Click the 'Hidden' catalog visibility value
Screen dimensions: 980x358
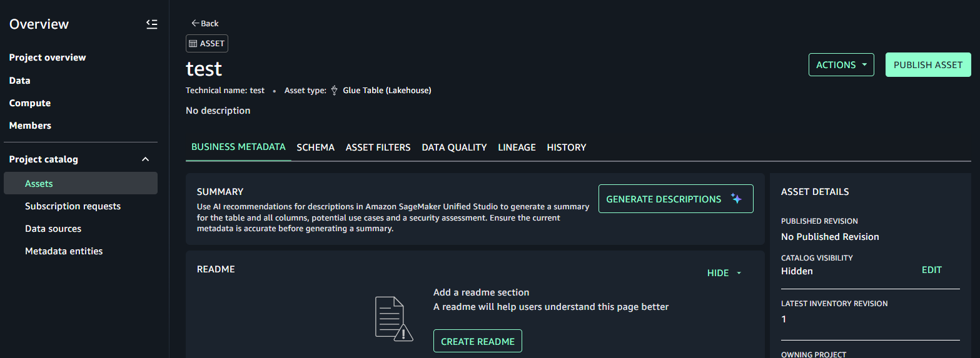click(x=797, y=271)
